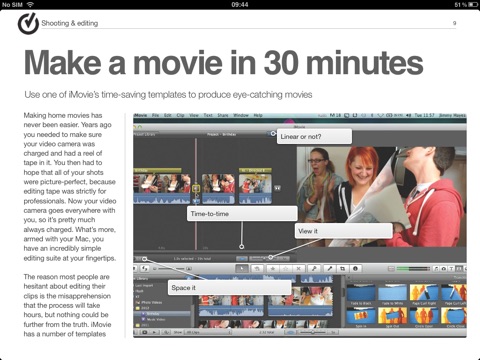
Task: Click the Mark as Favorite solid star
Action: (x=273, y=268)
